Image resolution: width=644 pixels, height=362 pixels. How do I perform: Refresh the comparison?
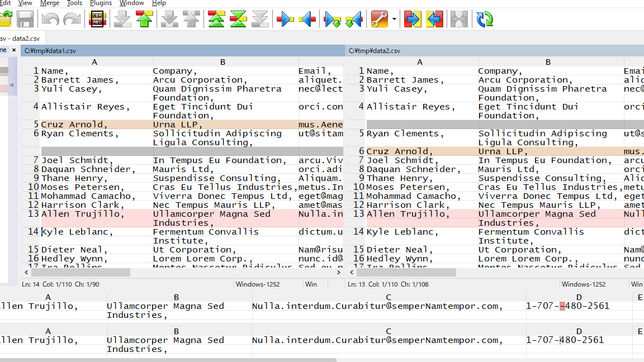click(x=485, y=20)
